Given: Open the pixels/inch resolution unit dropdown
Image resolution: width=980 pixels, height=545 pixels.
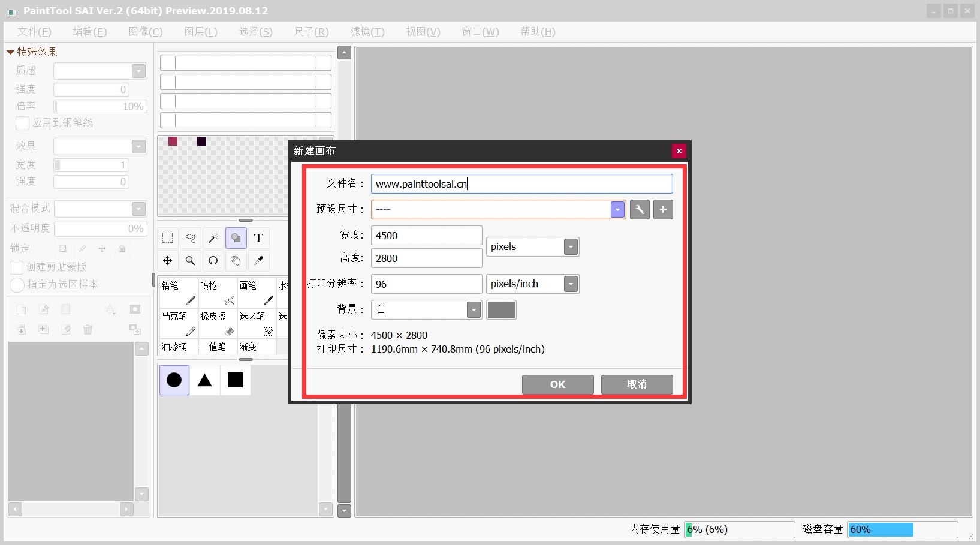Looking at the screenshot, I should (x=571, y=284).
